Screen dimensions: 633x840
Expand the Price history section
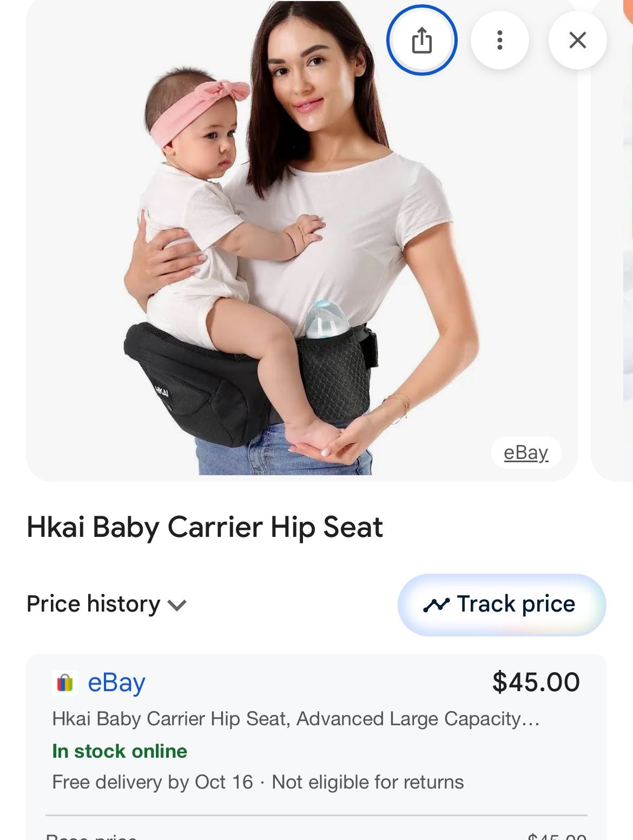coord(107,604)
